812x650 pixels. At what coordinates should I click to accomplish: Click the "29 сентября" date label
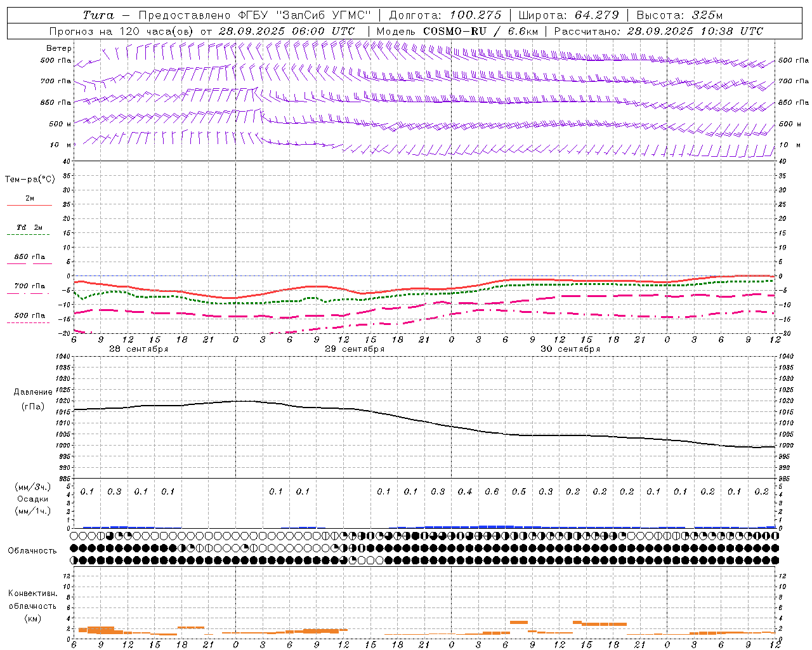(x=355, y=349)
